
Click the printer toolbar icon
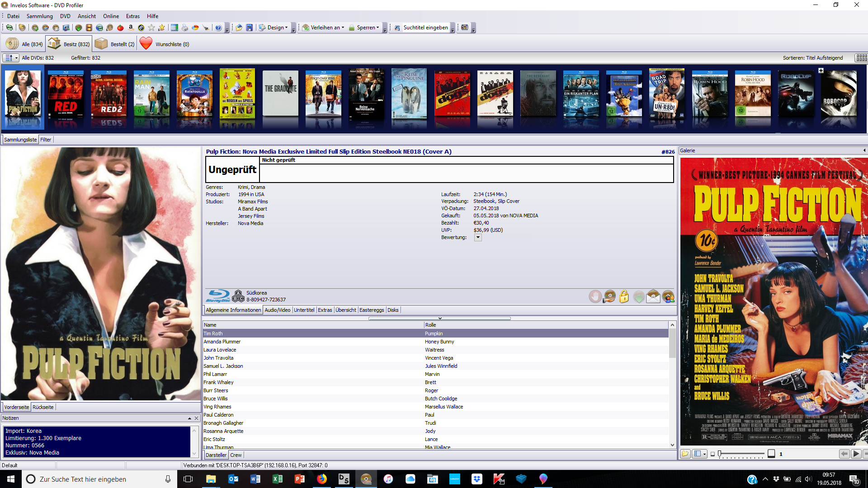click(x=184, y=28)
